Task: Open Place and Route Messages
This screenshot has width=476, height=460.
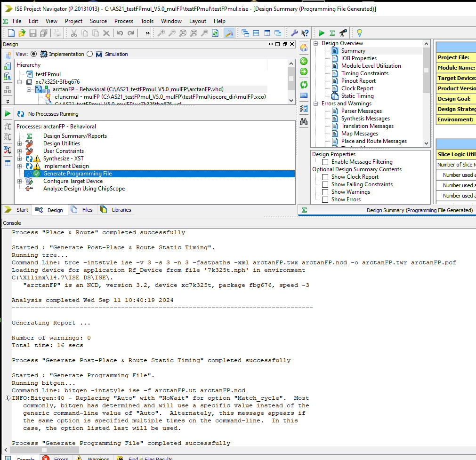Action: (x=374, y=141)
